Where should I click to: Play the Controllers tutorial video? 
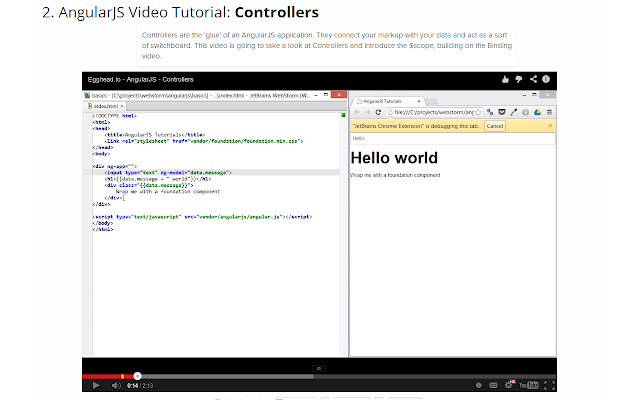[x=97, y=385]
